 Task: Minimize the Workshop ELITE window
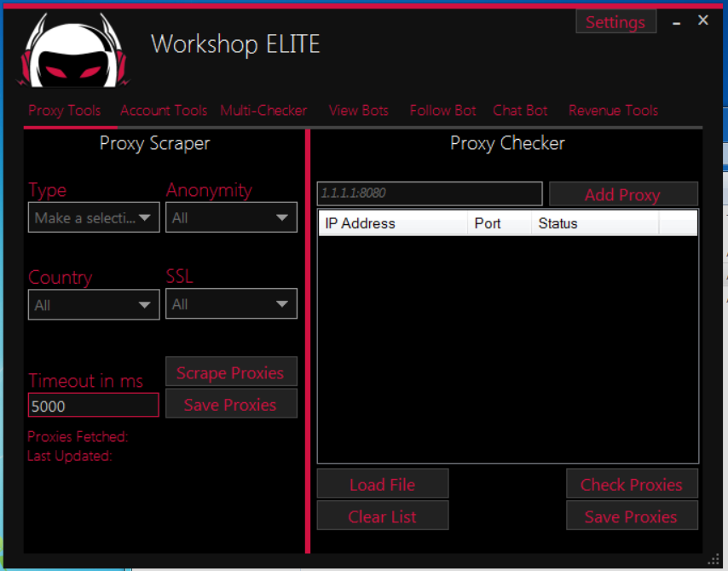click(677, 23)
